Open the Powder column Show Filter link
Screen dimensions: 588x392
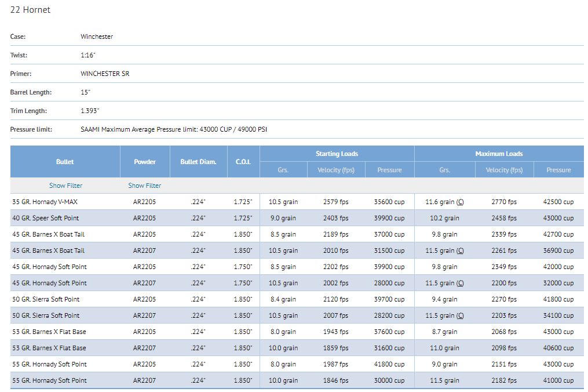coord(144,186)
